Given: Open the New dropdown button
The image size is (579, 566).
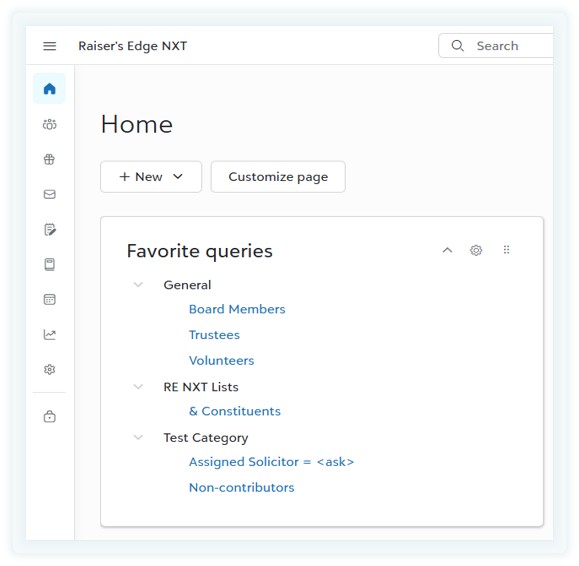Looking at the screenshot, I should tap(151, 177).
